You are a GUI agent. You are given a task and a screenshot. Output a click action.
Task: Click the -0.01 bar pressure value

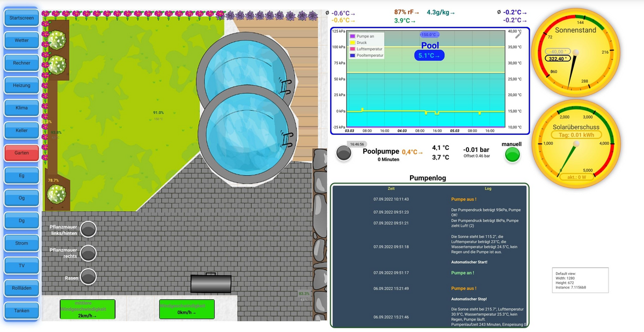[x=477, y=149]
